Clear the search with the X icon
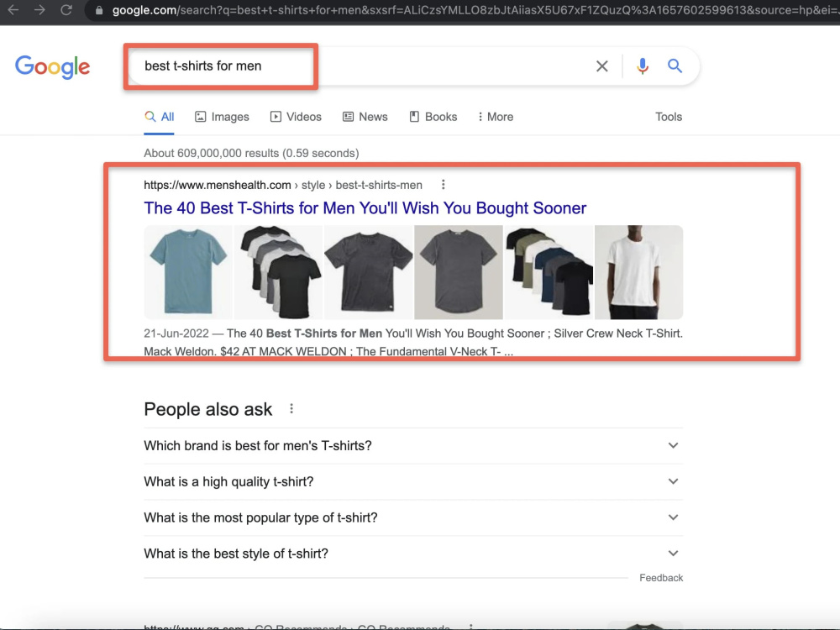 pos(602,66)
